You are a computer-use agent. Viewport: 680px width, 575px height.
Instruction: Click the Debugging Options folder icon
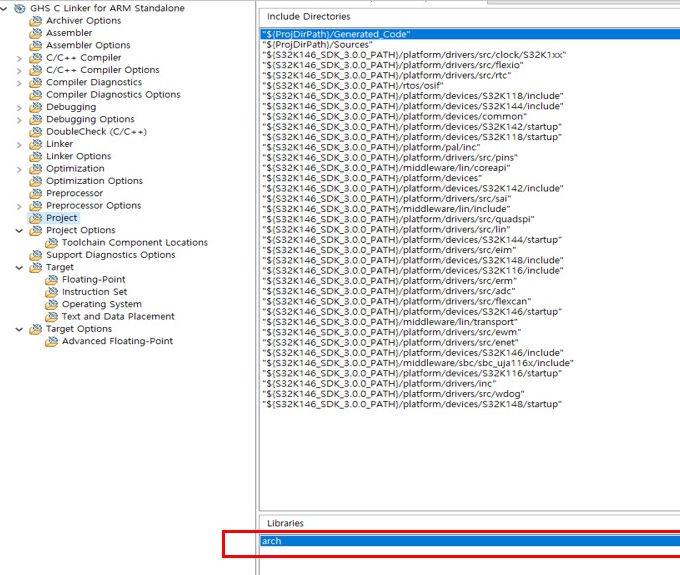click(36, 119)
